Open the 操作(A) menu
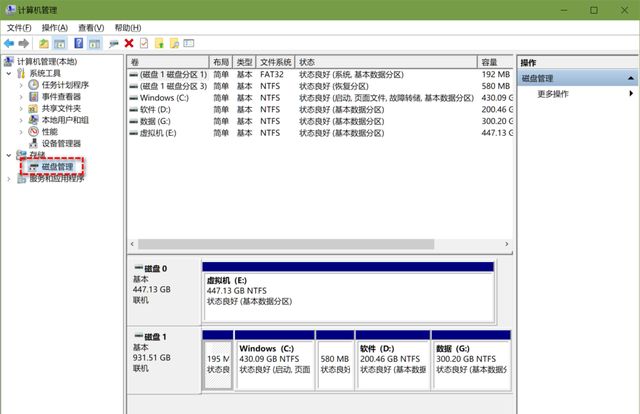Viewport: 640px width, 414px height. pos(54,28)
